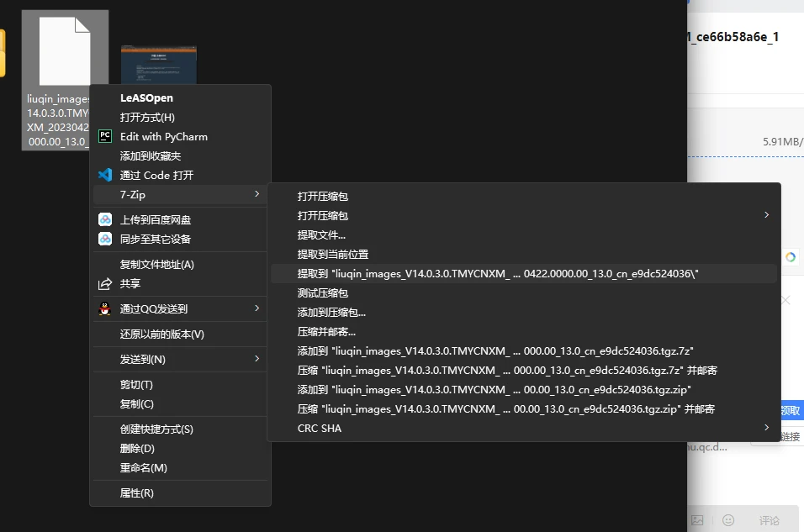804x532 pixels.
Task: Click the Baidu Netdisk sync devices icon
Action: point(105,239)
